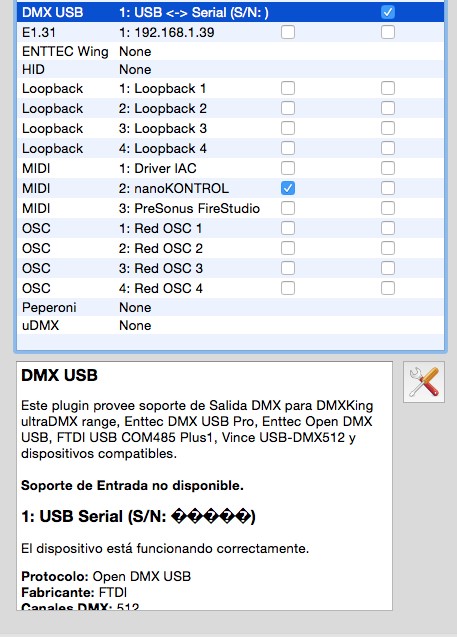Select Red OSC 2 row

230,248
